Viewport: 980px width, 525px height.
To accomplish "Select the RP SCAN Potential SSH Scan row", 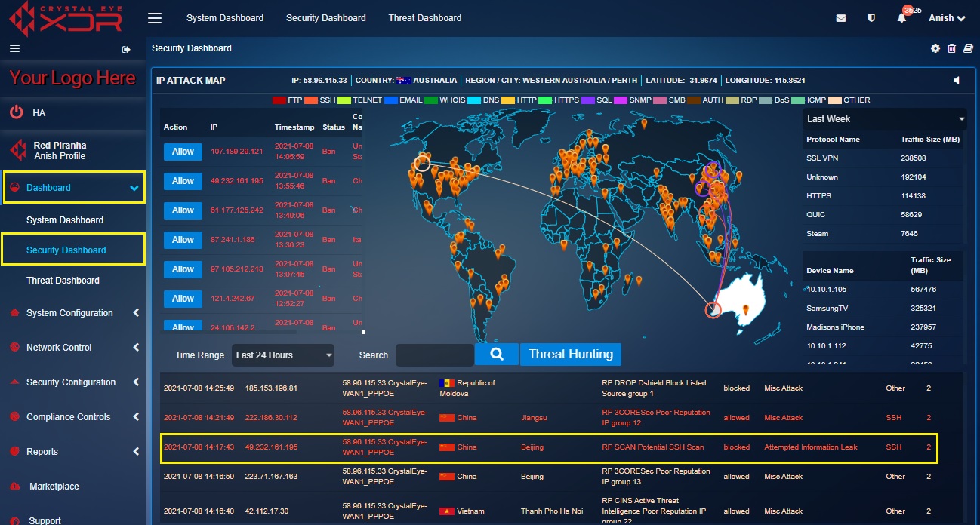I will tap(550, 447).
